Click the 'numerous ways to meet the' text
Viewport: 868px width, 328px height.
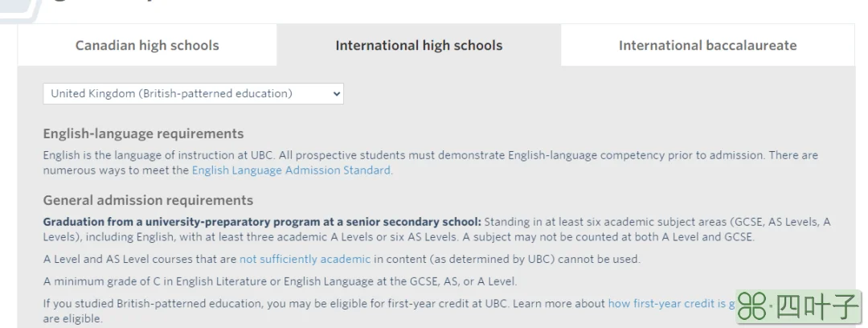(x=117, y=170)
